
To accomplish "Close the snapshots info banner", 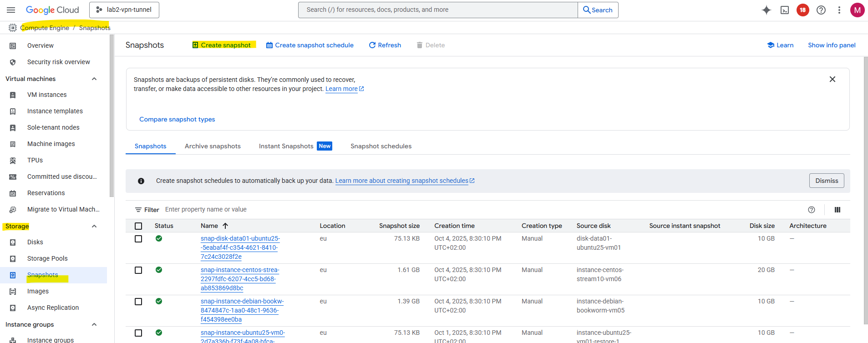I will coord(832,79).
